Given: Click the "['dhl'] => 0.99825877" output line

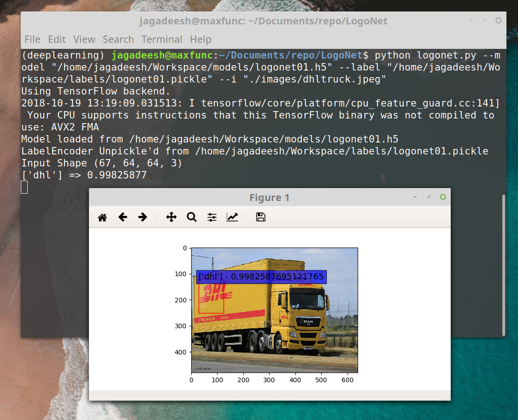Looking at the screenshot, I should [84, 175].
